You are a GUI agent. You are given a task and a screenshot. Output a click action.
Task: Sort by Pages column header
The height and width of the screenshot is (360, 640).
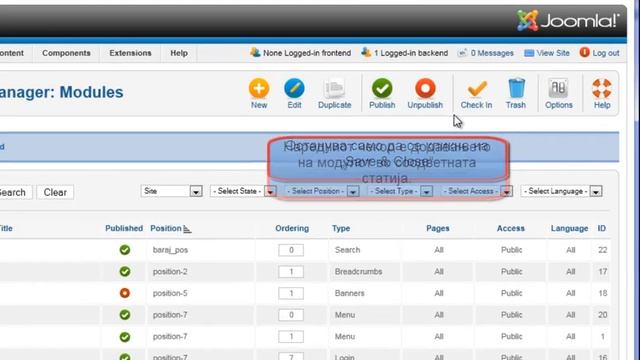[x=438, y=229]
